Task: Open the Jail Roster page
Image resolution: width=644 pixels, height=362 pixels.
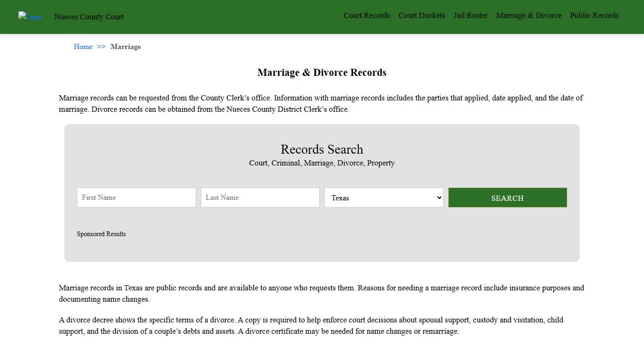Action: tap(471, 15)
